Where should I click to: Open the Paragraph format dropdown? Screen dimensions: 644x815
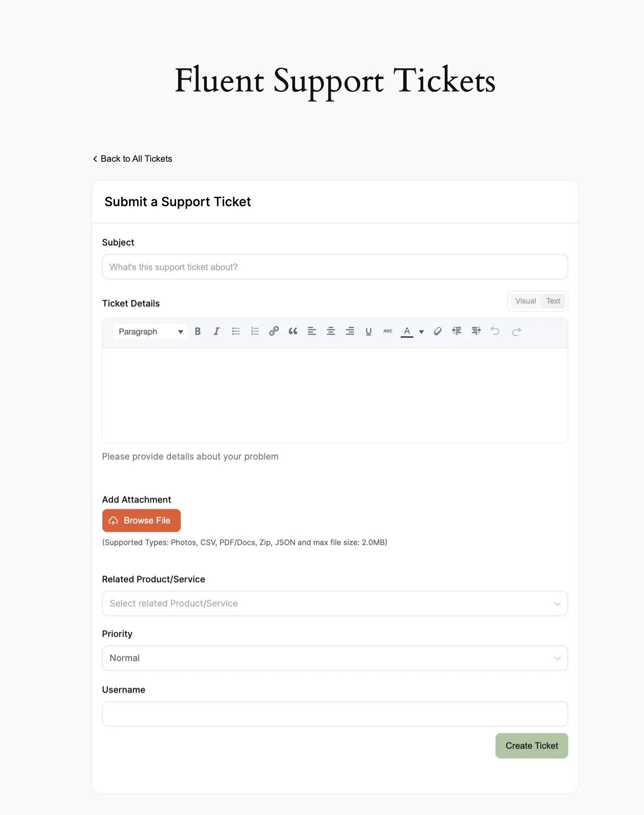pos(150,332)
